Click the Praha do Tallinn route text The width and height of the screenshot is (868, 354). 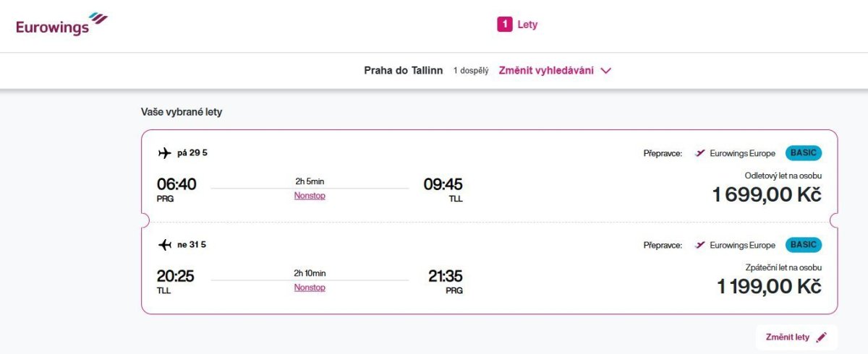coord(403,71)
